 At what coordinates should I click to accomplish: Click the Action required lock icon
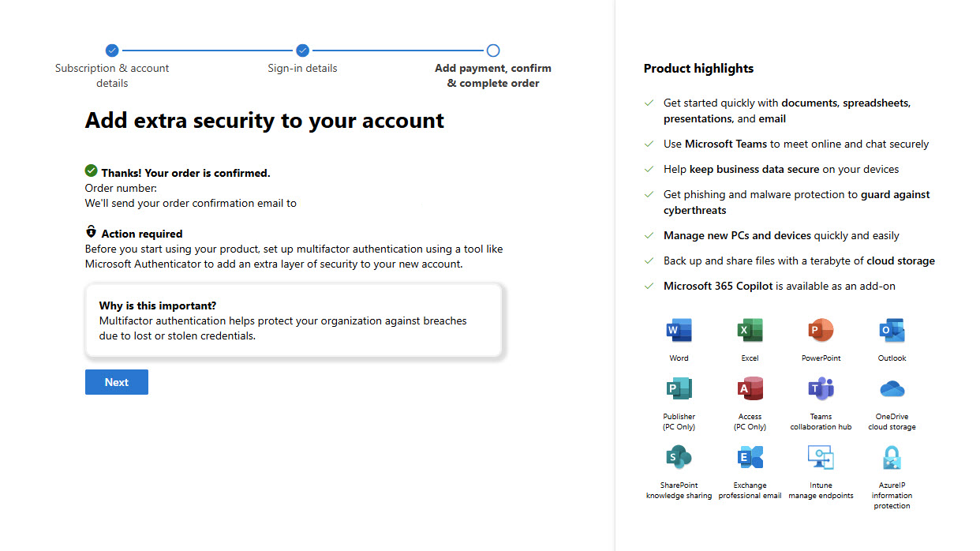(92, 233)
